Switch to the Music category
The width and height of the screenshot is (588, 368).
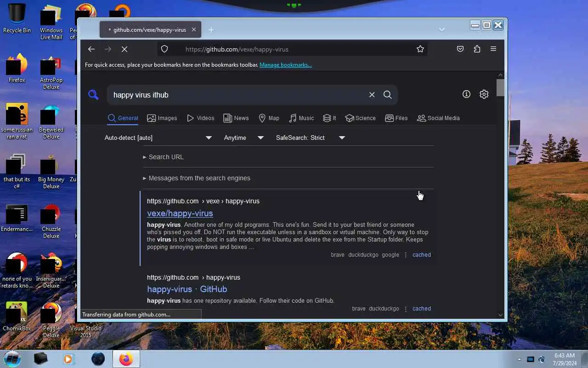coord(301,118)
